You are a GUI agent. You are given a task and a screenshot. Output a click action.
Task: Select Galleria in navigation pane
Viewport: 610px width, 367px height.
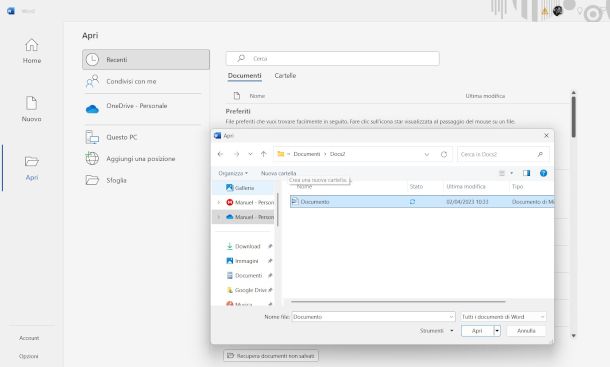pyautogui.click(x=244, y=188)
